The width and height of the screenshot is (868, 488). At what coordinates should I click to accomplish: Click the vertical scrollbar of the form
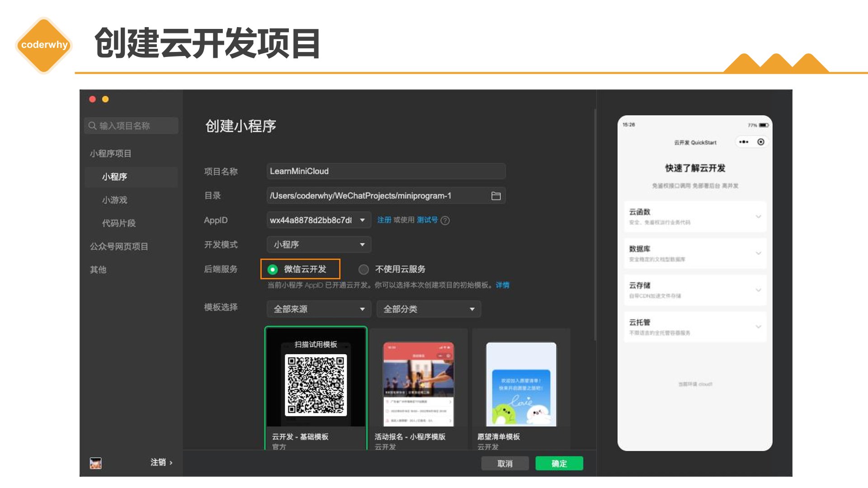coord(595,225)
